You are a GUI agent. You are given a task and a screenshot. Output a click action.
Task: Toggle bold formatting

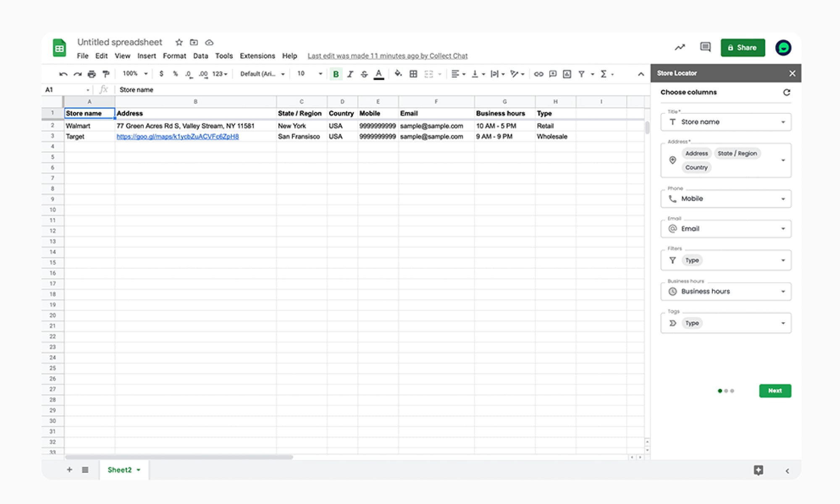click(336, 74)
